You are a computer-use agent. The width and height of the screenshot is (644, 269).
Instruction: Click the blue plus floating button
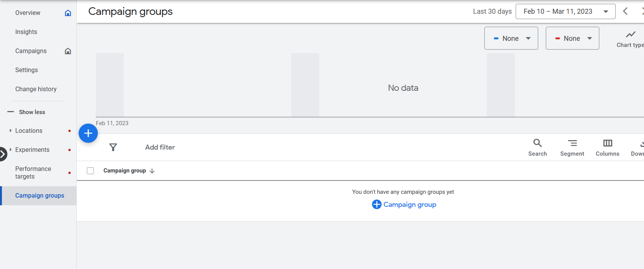pos(88,133)
